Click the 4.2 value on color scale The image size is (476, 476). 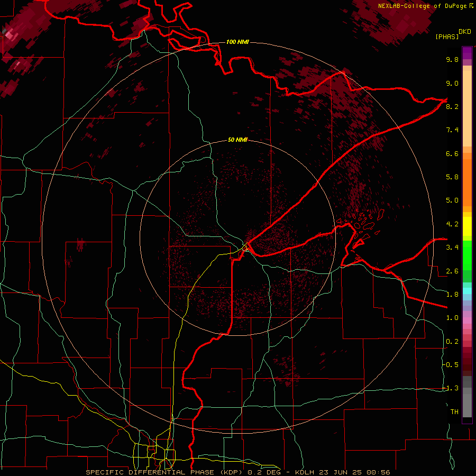coord(452,224)
